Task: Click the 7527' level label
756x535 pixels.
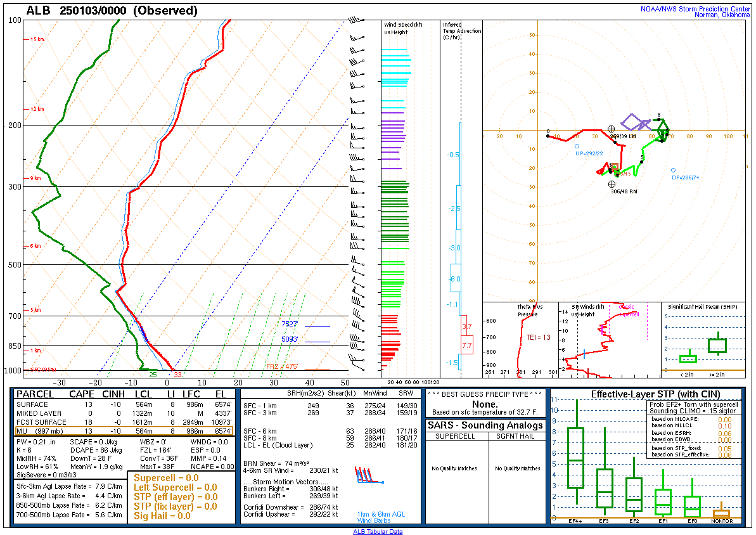Action: click(x=290, y=324)
